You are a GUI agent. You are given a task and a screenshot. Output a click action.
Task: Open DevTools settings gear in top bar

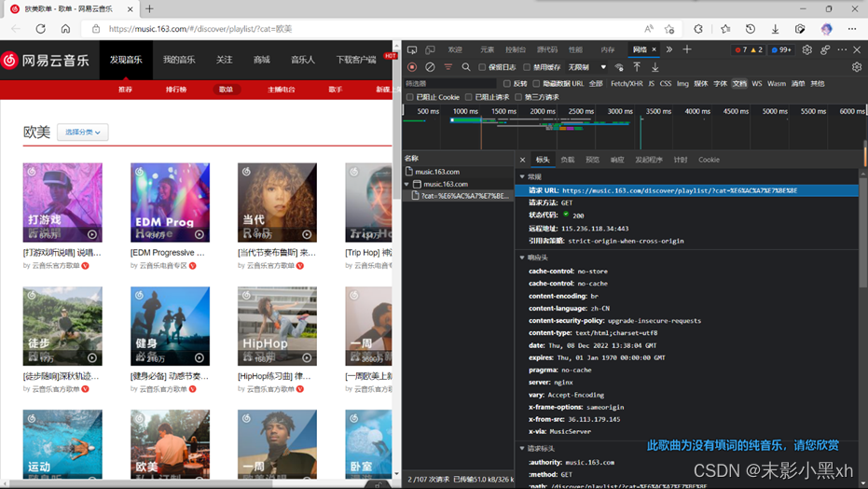[x=807, y=49]
